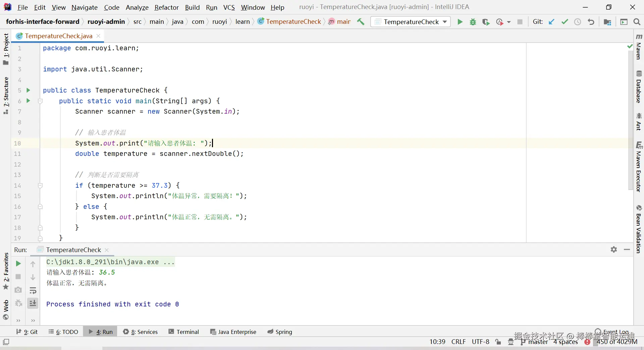The width and height of the screenshot is (644, 350).
Task: Toggle tool window bars via bottom-left corner icon
Action: tap(6, 342)
